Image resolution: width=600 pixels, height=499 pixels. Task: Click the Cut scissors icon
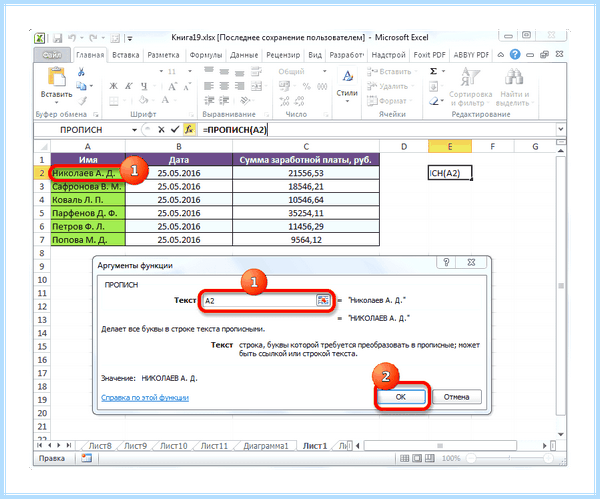[81, 72]
